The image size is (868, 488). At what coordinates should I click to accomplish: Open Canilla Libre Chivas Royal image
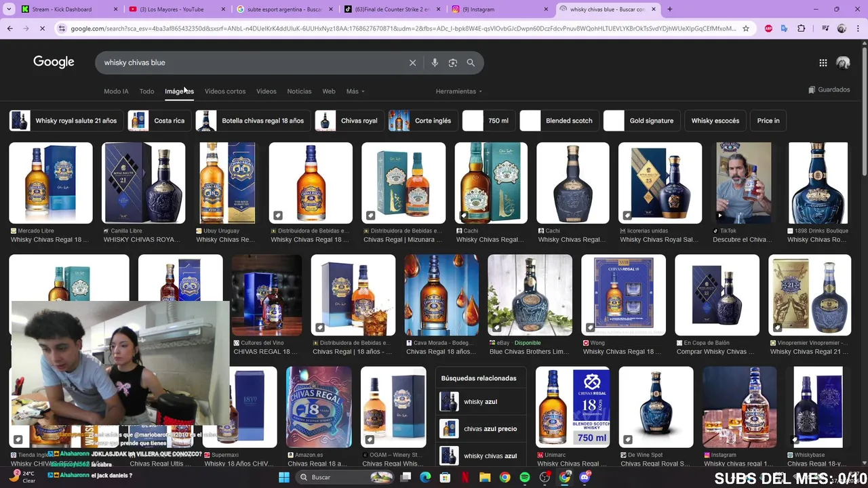tap(143, 183)
